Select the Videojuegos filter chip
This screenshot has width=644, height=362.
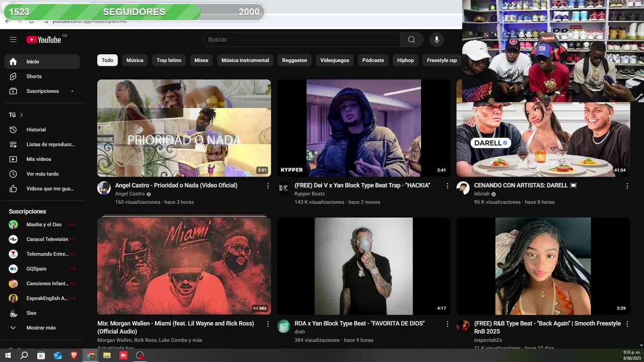pos(335,60)
